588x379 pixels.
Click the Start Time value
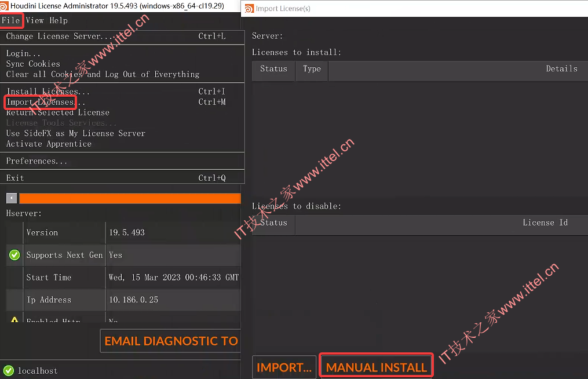coord(174,278)
